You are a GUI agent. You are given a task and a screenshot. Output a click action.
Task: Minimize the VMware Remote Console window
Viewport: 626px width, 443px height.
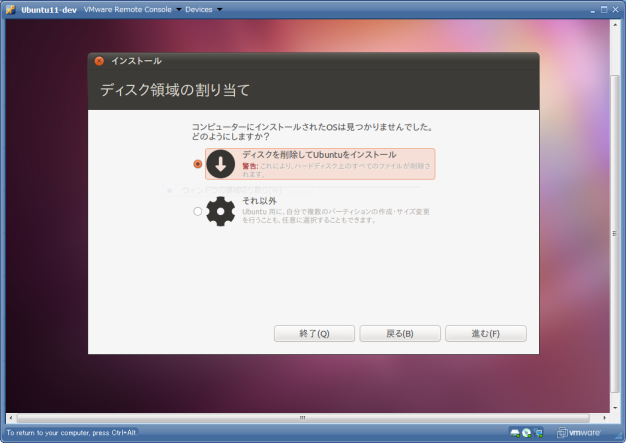point(593,10)
